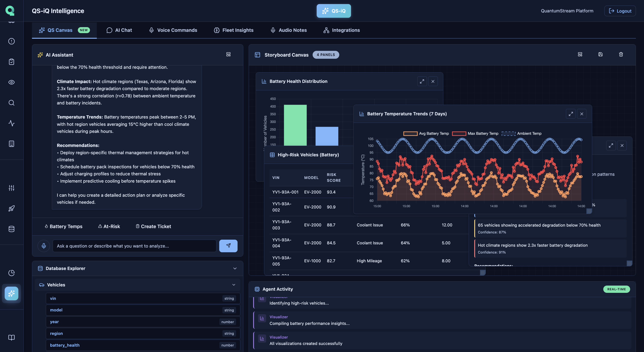The height and width of the screenshot is (352, 644).
Task: Click the microphone voice input icon
Action: point(44,246)
